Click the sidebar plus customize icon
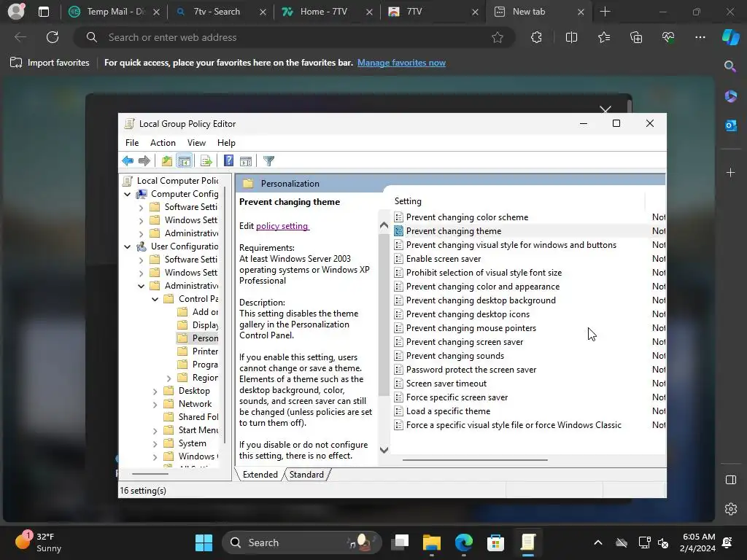Viewport: 747px width, 560px height. pyautogui.click(x=730, y=172)
